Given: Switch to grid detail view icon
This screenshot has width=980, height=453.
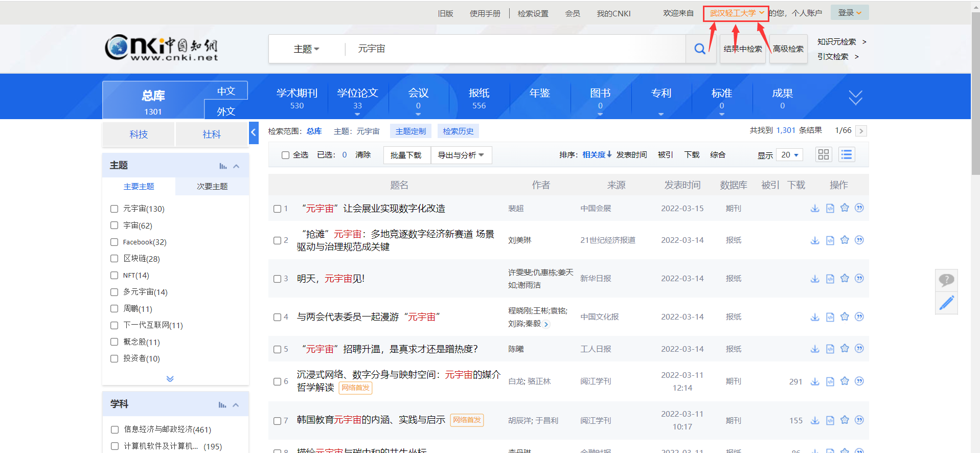Looking at the screenshot, I should coord(823,155).
